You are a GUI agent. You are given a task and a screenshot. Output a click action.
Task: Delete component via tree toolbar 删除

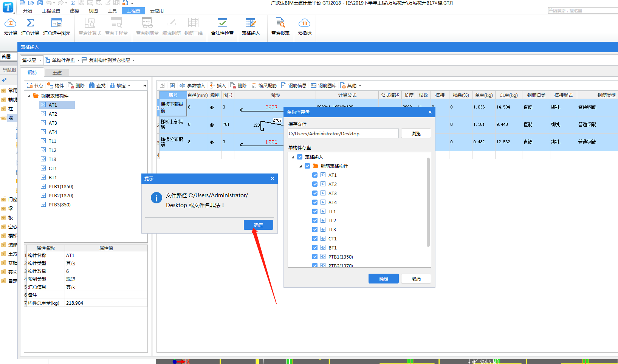pos(76,86)
